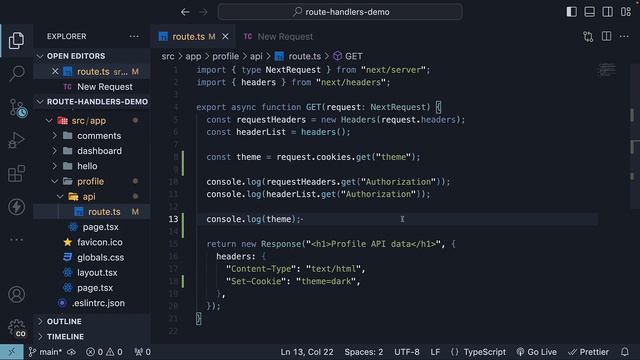Select New Request in Open Editors
The width and height of the screenshot is (640, 360).
[104, 87]
